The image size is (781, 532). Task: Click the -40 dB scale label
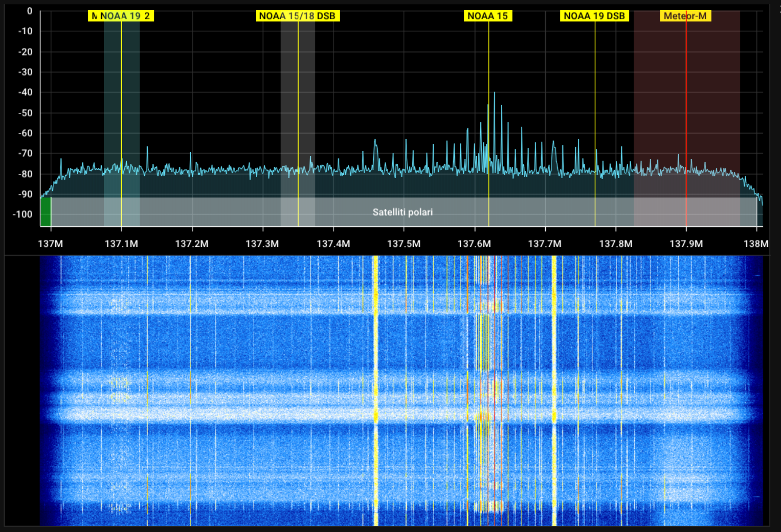coord(26,92)
